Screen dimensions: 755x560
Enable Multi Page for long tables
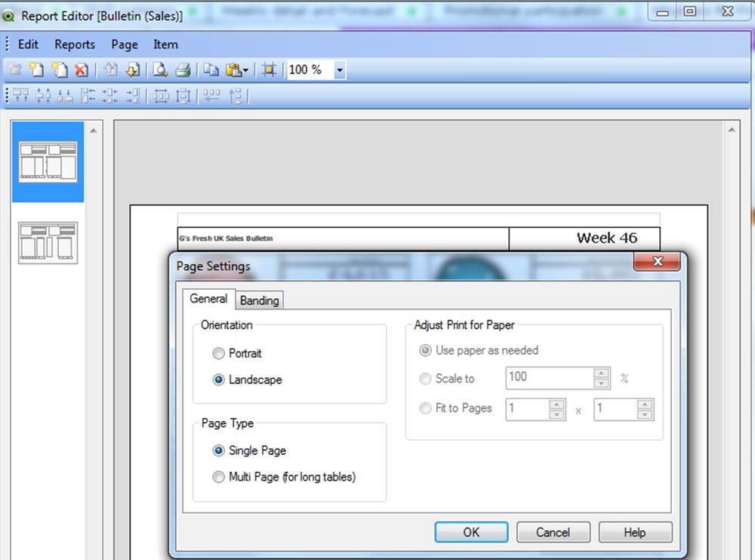[218, 477]
